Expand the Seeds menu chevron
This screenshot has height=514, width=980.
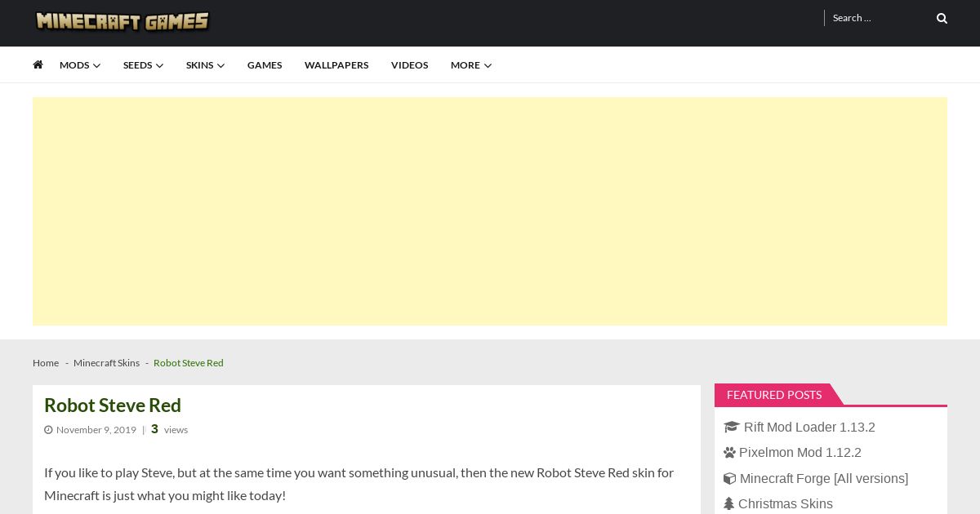[x=159, y=65]
